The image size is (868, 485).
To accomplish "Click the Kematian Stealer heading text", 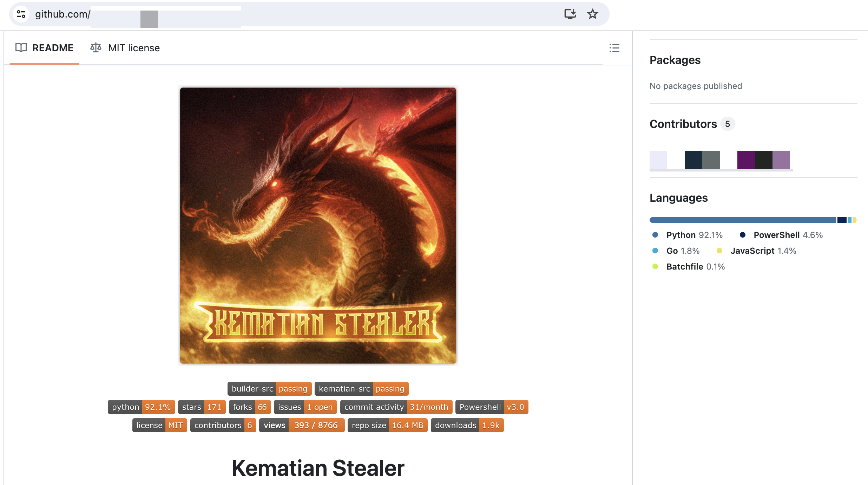I will click(x=318, y=468).
